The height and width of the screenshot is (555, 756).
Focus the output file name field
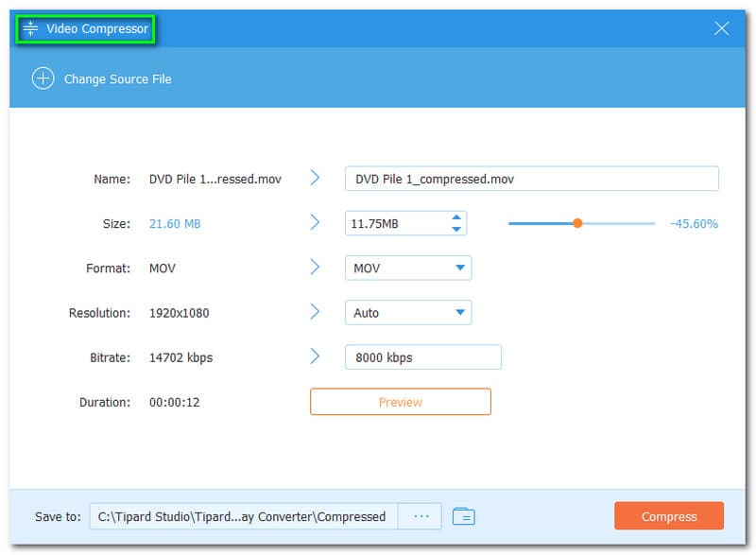tap(531, 179)
